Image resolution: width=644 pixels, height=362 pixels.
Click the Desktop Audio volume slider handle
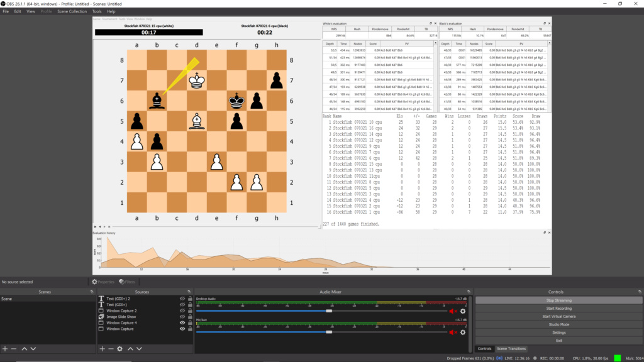pyautogui.click(x=329, y=311)
